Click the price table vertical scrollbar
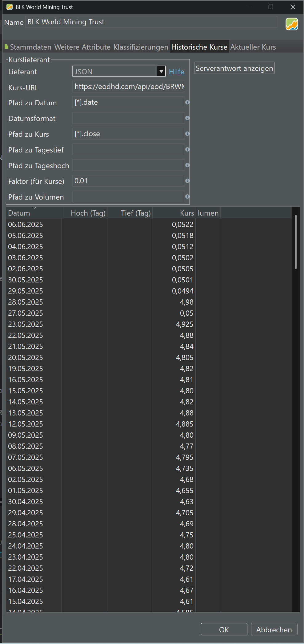 point(296,242)
